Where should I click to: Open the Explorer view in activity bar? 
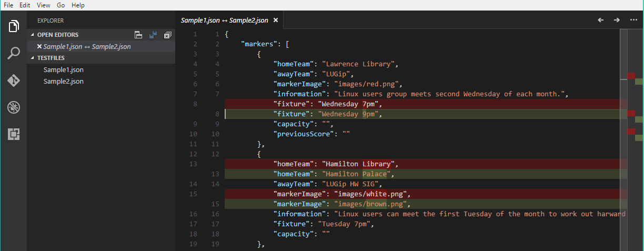click(x=14, y=26)
